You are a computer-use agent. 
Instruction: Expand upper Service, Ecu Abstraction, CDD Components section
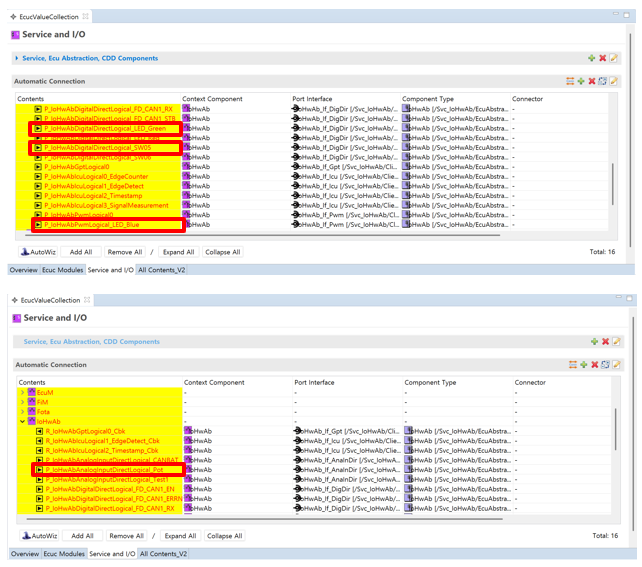(17, 58)
